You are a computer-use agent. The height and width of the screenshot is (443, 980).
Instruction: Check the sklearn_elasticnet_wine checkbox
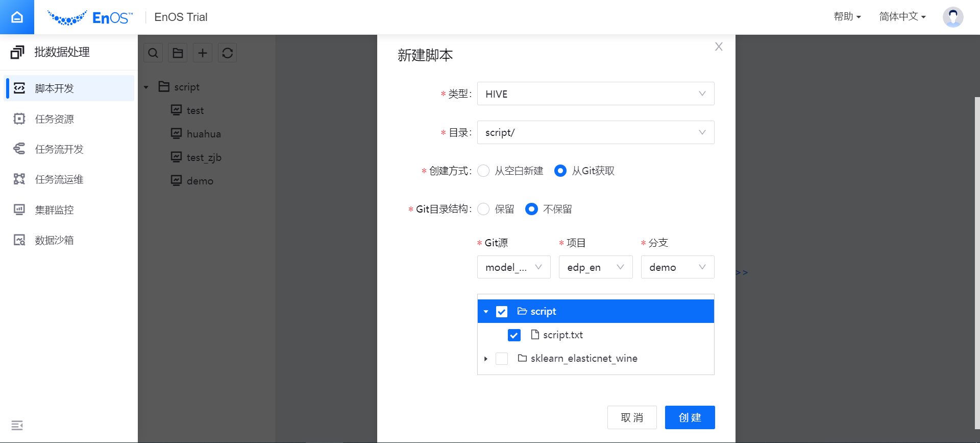[502, 359]
